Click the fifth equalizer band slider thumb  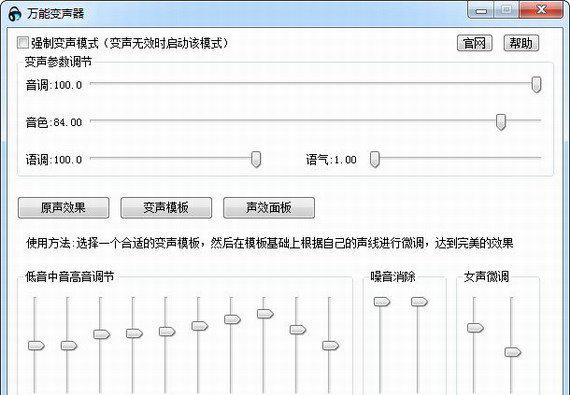point(167,331)
